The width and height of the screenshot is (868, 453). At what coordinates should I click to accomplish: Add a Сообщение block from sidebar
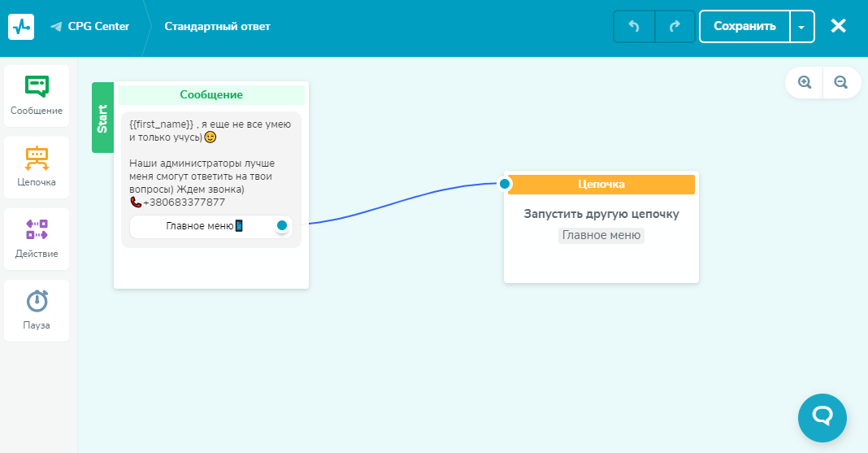[37, 95]
